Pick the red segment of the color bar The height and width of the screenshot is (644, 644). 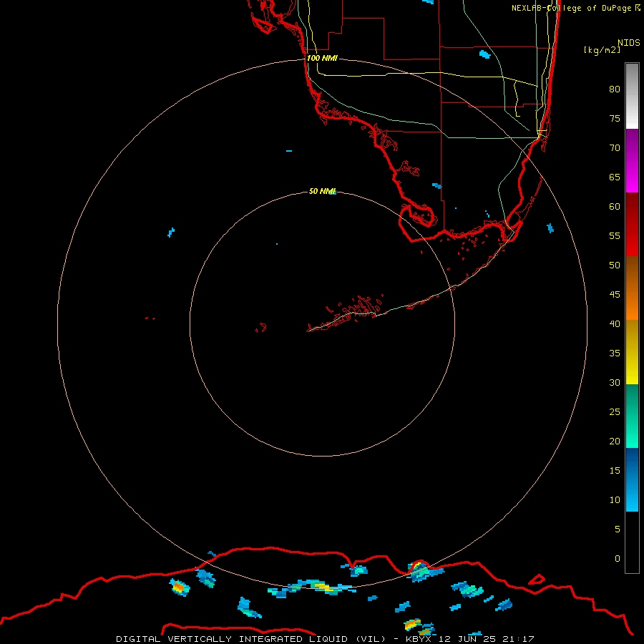click(x=632, y=224)
